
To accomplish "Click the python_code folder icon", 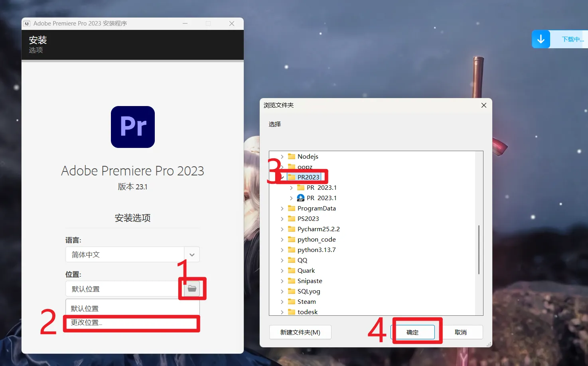I will point(292,239).
